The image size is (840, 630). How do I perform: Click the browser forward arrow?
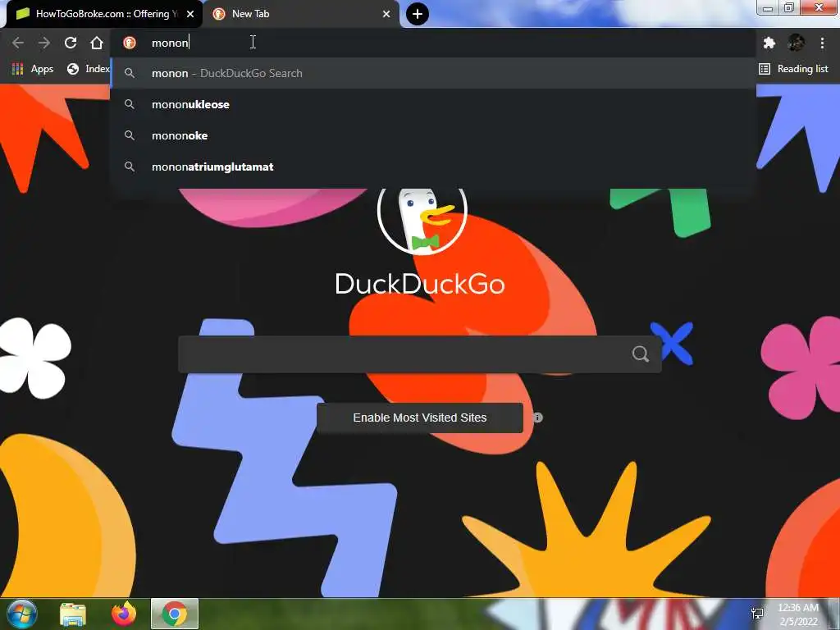[44, 43]
